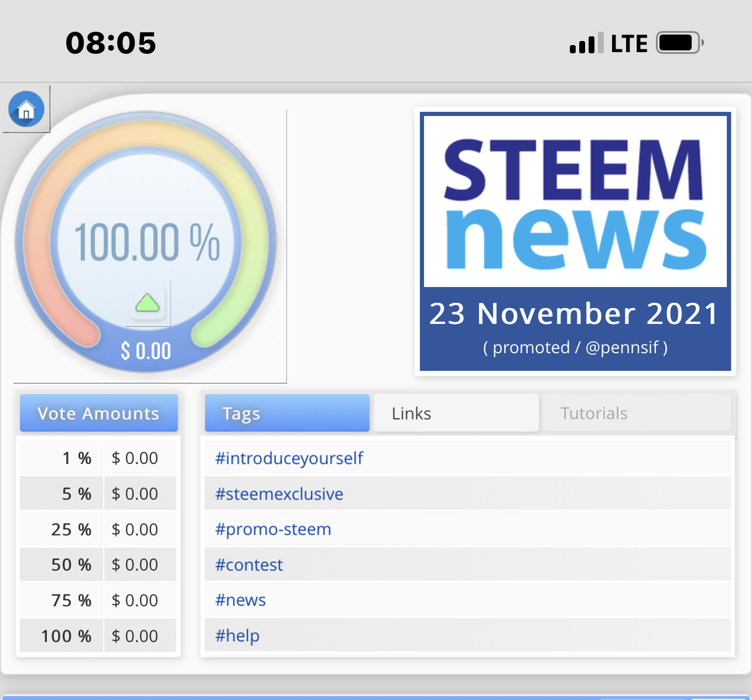Switch to the Tutorials tab
This screenshot has width=752, height=700.
[637, 413]
